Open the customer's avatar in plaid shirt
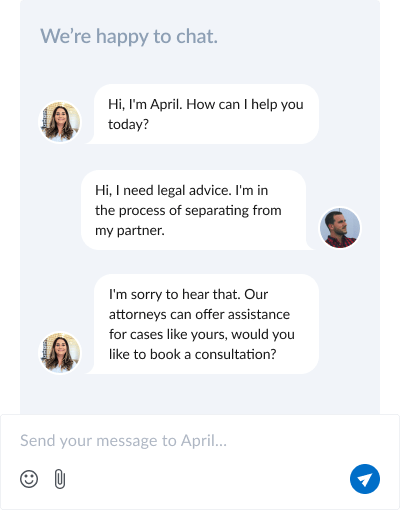 [x=340, y=228]
